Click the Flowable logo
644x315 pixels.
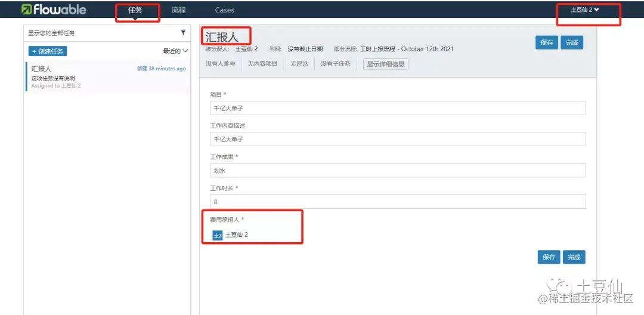(x=54, y=10)
